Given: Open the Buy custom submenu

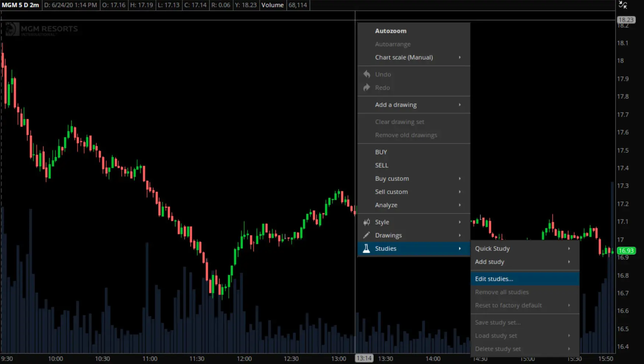Looking at the screenshot, I should (x=413, y=179).
